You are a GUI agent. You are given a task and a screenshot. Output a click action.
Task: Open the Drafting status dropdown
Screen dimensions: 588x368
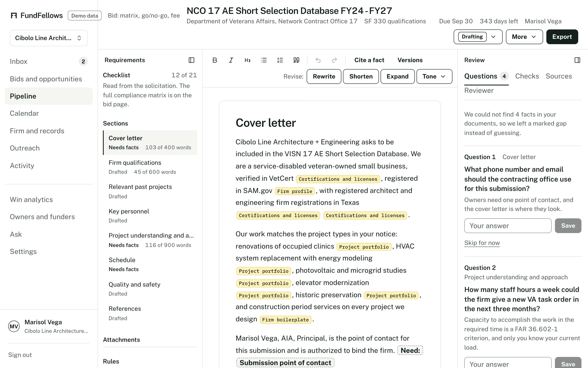tap(478, 37)
